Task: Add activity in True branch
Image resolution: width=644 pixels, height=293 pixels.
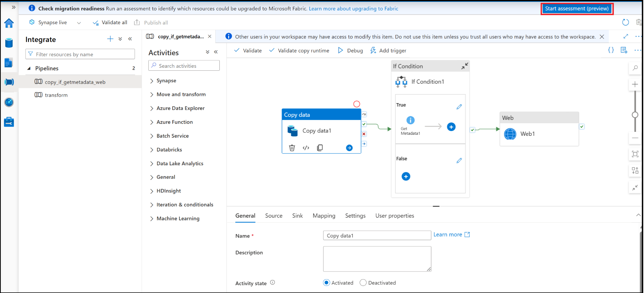Action: 451,127
